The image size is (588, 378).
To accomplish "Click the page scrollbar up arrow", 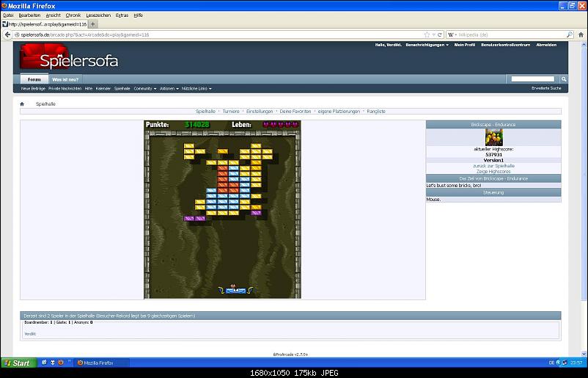I will pyautogui.click(x=584, y=43).
